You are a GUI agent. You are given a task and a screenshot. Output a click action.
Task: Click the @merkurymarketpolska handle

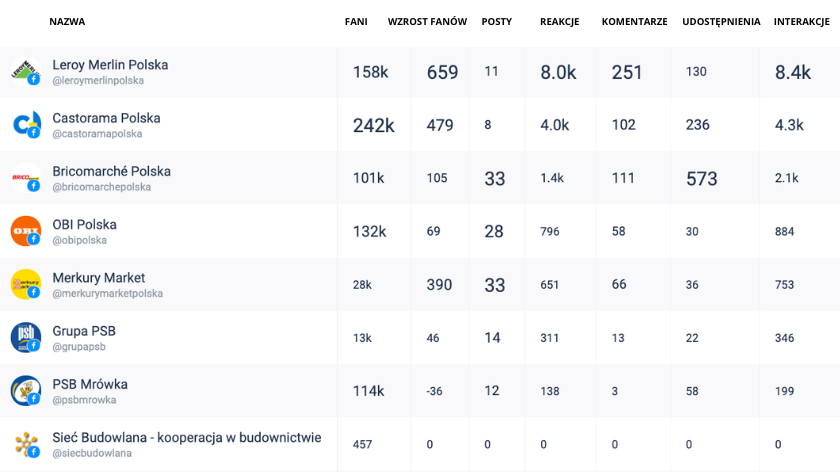(108, 294)
